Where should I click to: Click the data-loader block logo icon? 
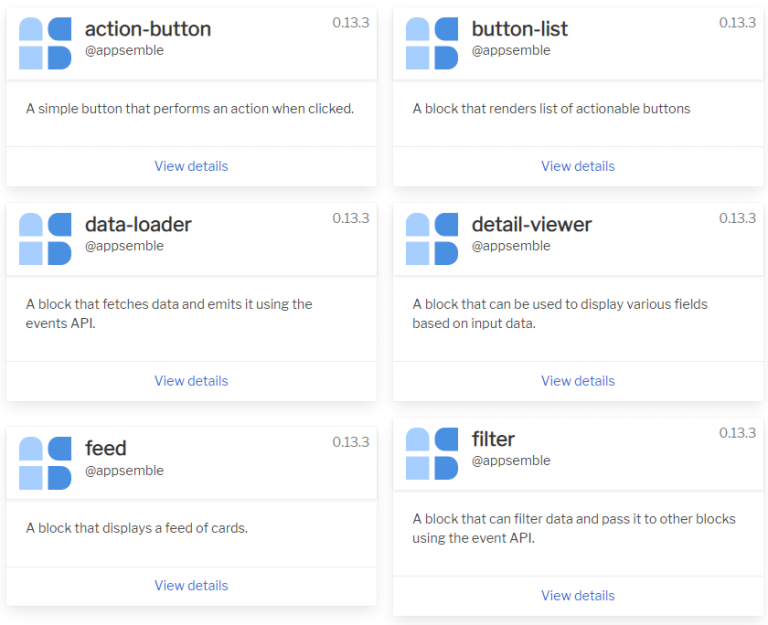[45, 239]
